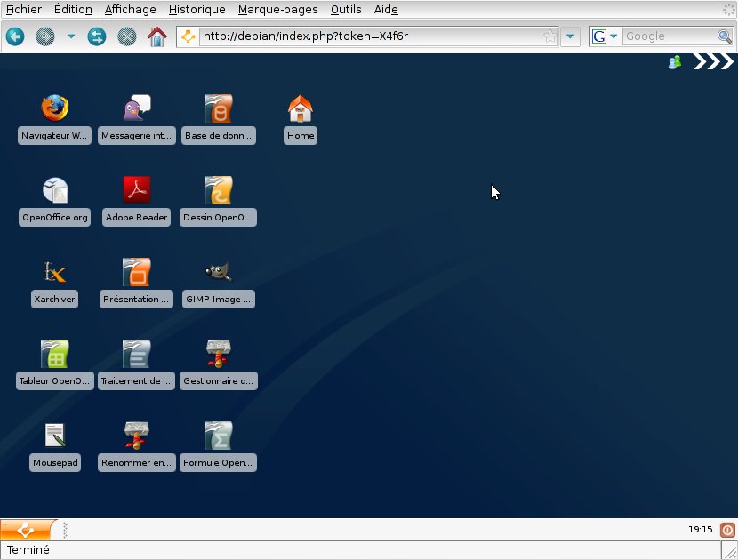Open the Base de données icon
Screen dimensions: 738x560
[219, 108]
